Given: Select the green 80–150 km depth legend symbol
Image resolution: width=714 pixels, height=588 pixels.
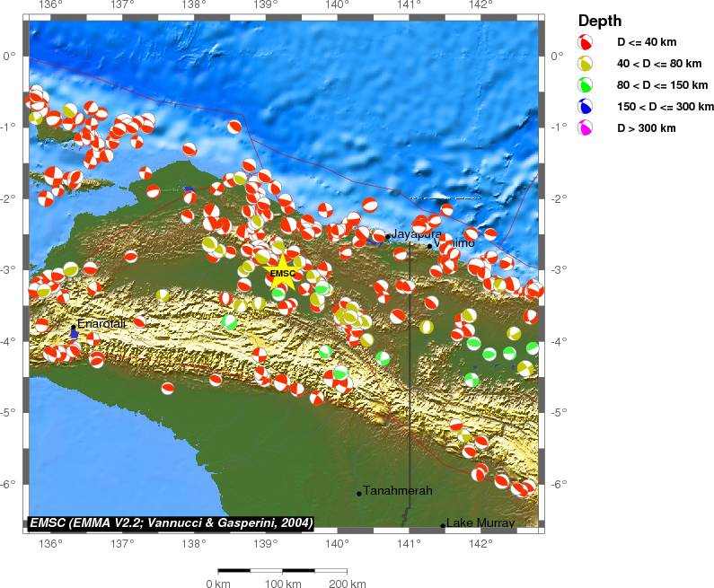Looking at the screenshot, I should [586, 85].
